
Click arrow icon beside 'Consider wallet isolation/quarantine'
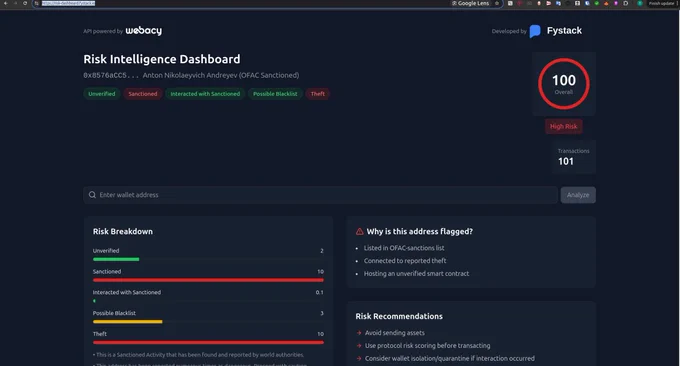(x=359, y=359)
